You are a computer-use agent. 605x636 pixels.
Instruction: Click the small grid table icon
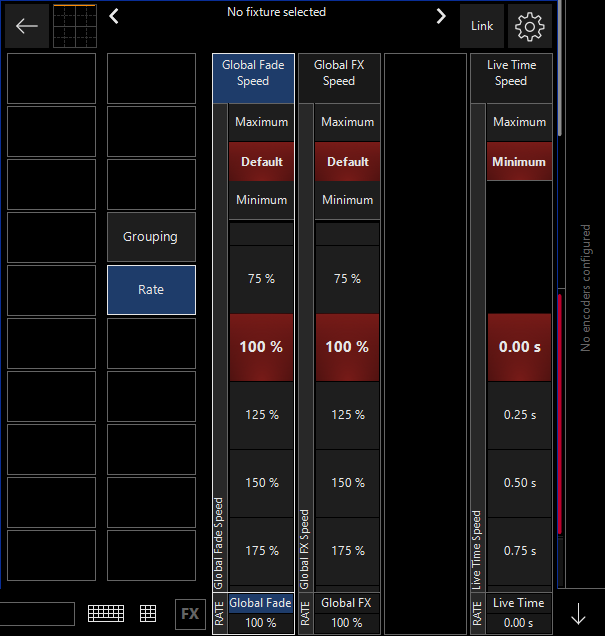coord(148,613)
